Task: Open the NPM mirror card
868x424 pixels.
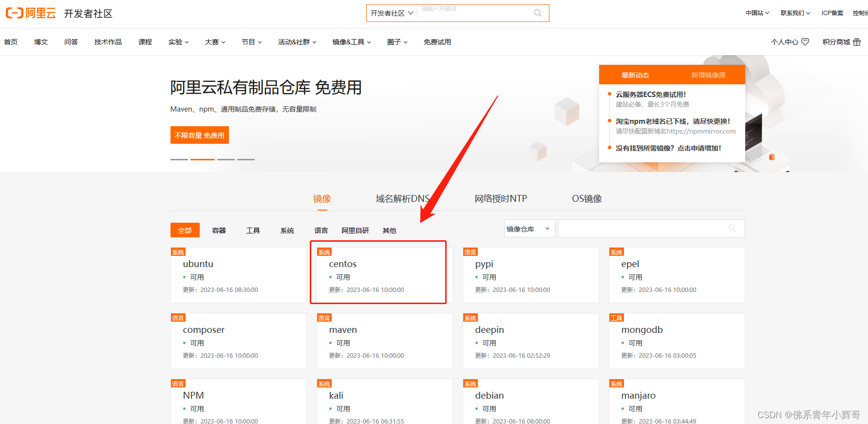Action: coord(239,402)
